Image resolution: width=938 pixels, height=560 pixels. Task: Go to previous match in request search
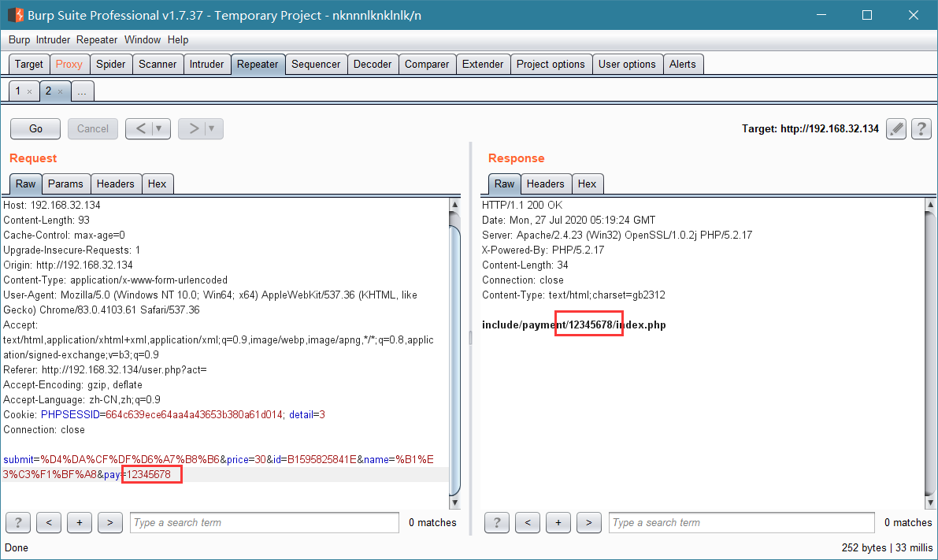tap(49, 522)
